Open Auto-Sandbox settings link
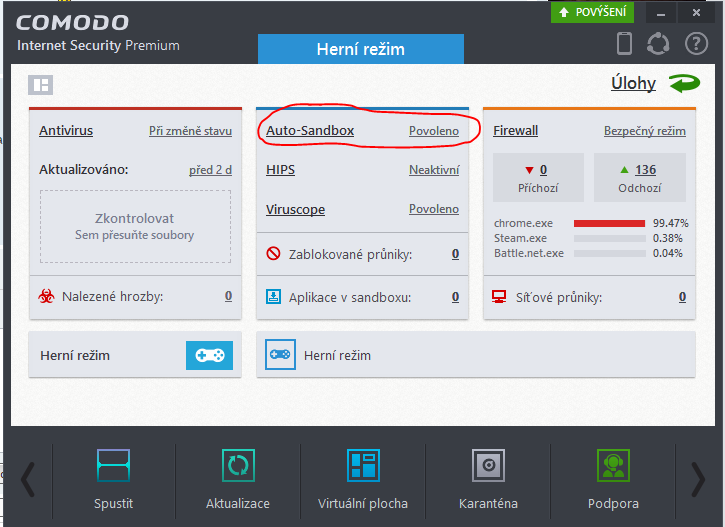The image size is (725, 527). pos(310,131)
